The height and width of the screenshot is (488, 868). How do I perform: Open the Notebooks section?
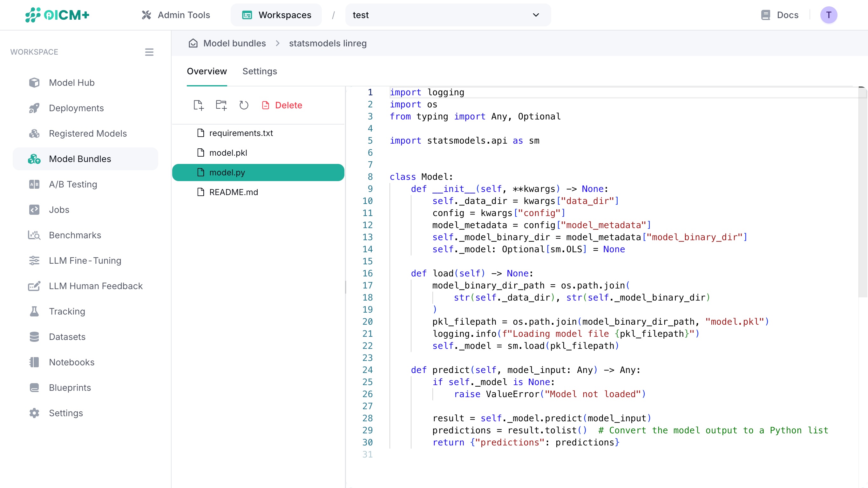click(x=71, y=362)
